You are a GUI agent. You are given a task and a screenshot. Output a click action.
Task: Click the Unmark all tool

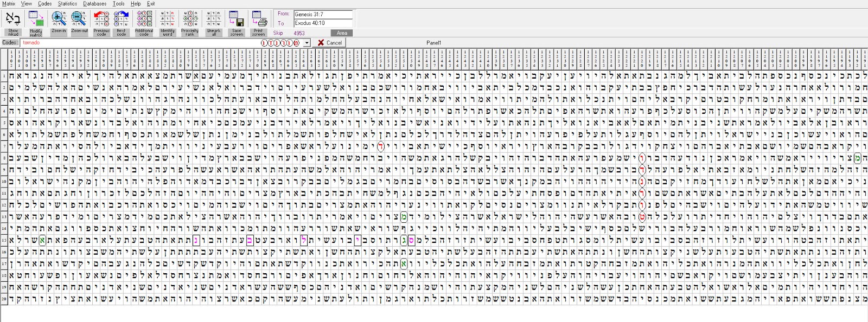[214, 23]
